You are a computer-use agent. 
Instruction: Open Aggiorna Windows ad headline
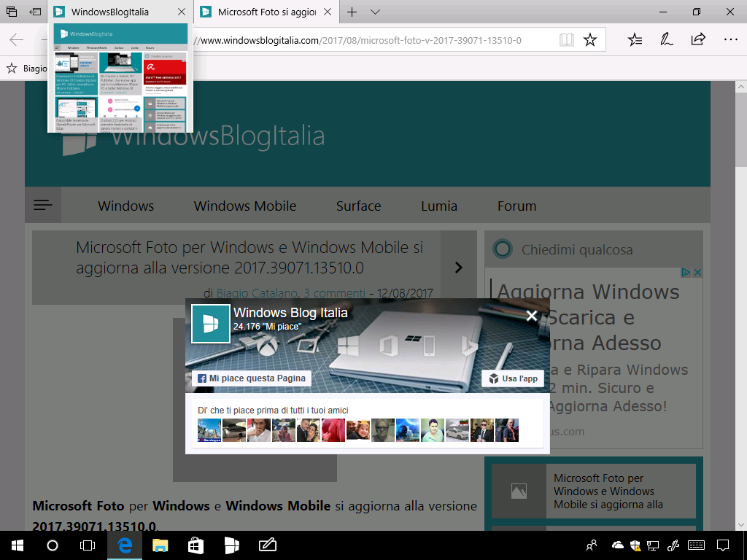[x=588, y=292]
